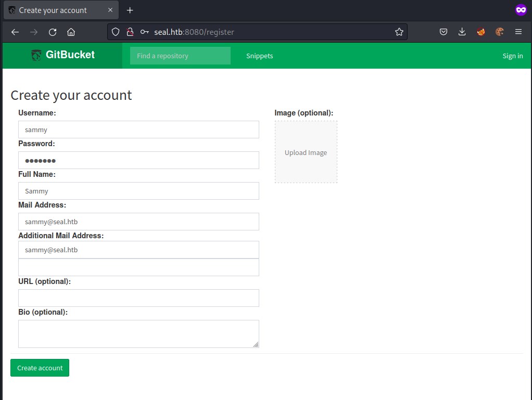The image size is (532, 400).
Task: Close the Create your account tab
Action: pos(110,10)
